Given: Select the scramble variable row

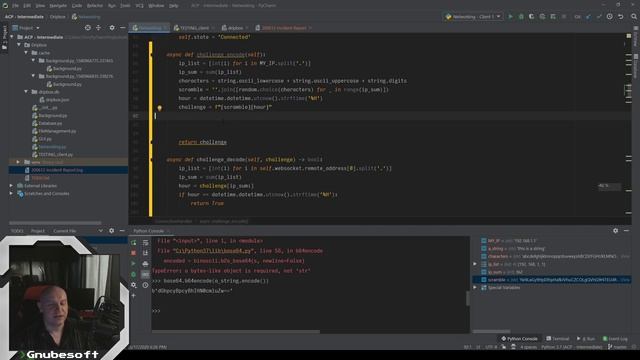Looking at the screenshot, I should (552, 280).
